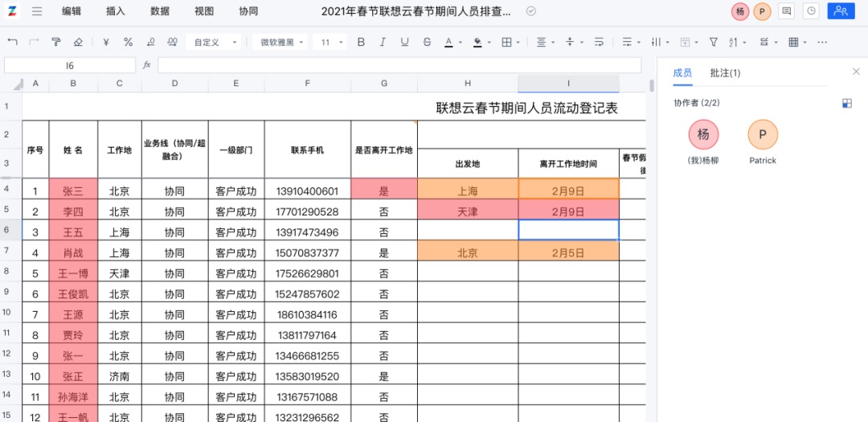The image size is (868, 422).
Task: Open more toolbar options ellipsis
Action: [x=822, y=42]
